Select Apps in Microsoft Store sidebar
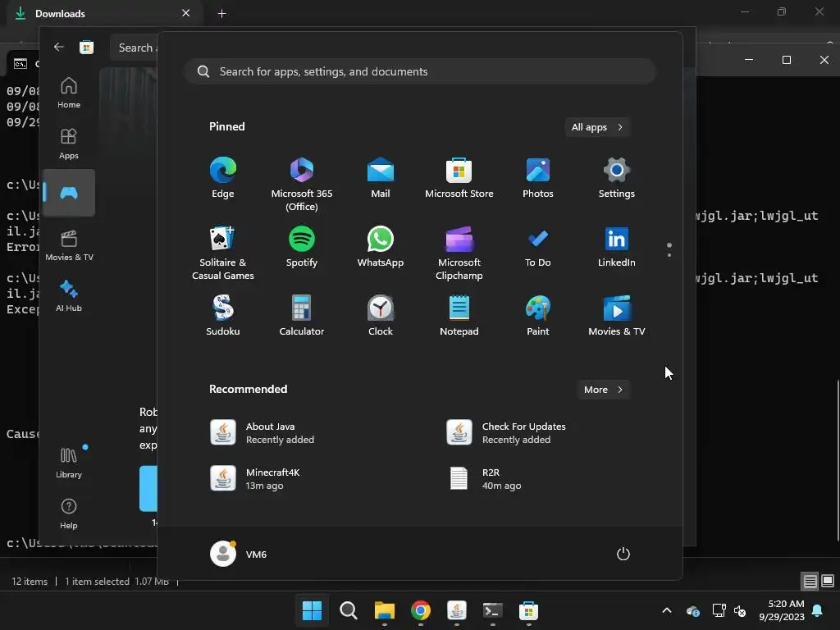 (69, 144)
